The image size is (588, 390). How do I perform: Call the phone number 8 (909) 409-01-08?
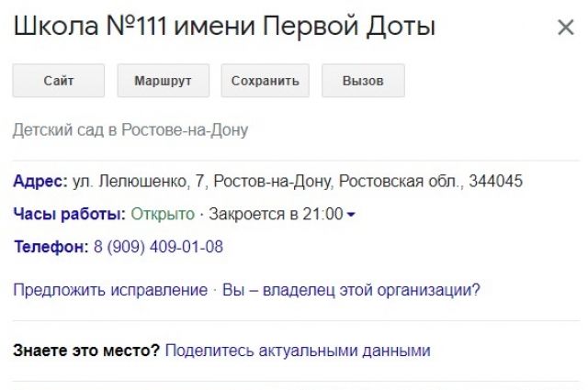tap(158, 247)
